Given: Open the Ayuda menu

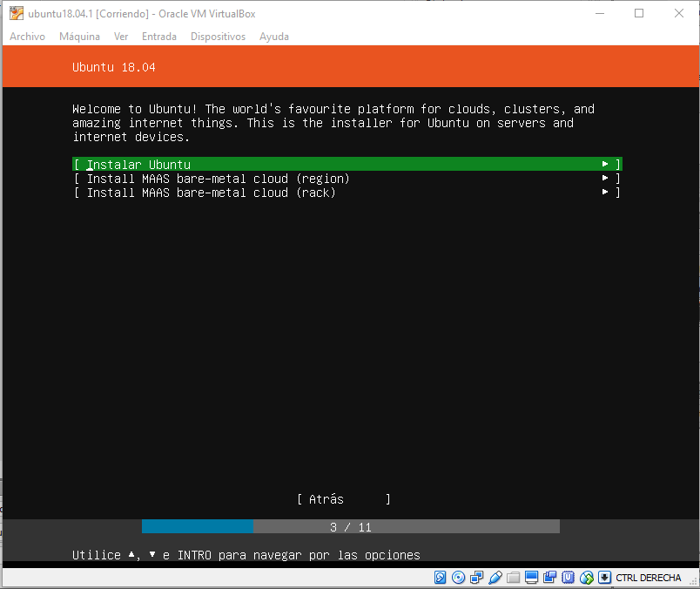Looking at the screenshot, I should 274,37.
